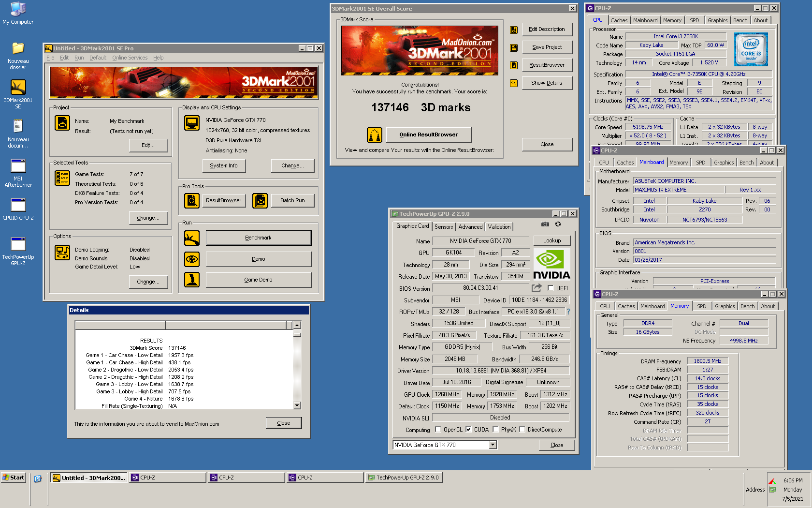Click the Edit Description icon in score window
This screenshot has height=508, width=812.
pos(514,30)
